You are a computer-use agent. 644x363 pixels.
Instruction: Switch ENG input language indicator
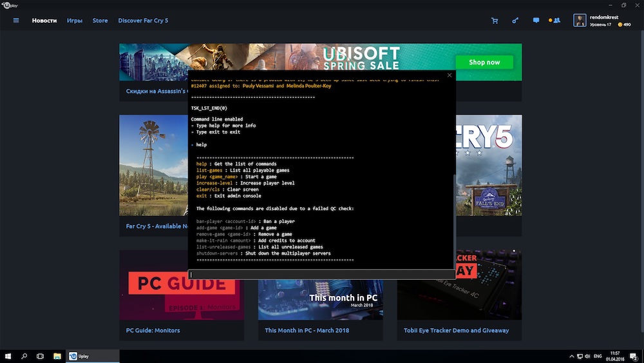pos(598,357)
